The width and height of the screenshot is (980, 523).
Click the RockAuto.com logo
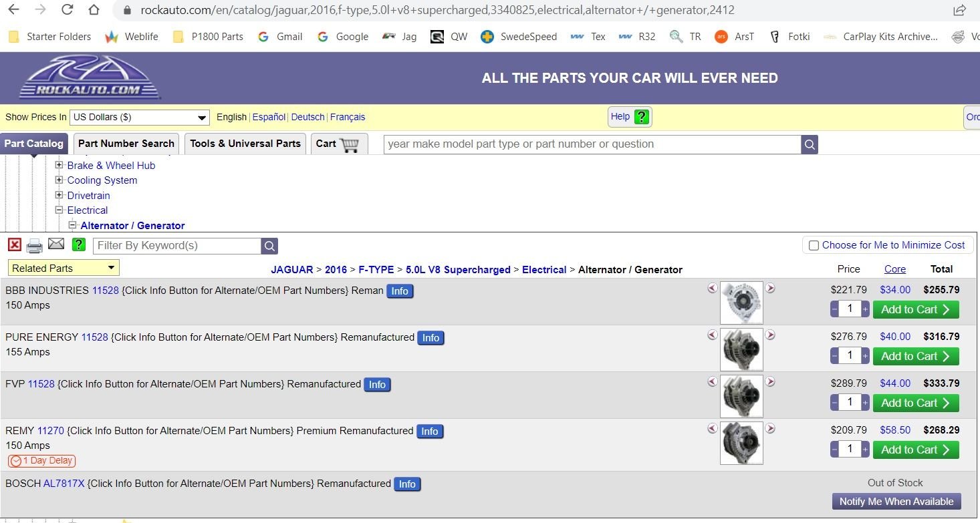90,77
